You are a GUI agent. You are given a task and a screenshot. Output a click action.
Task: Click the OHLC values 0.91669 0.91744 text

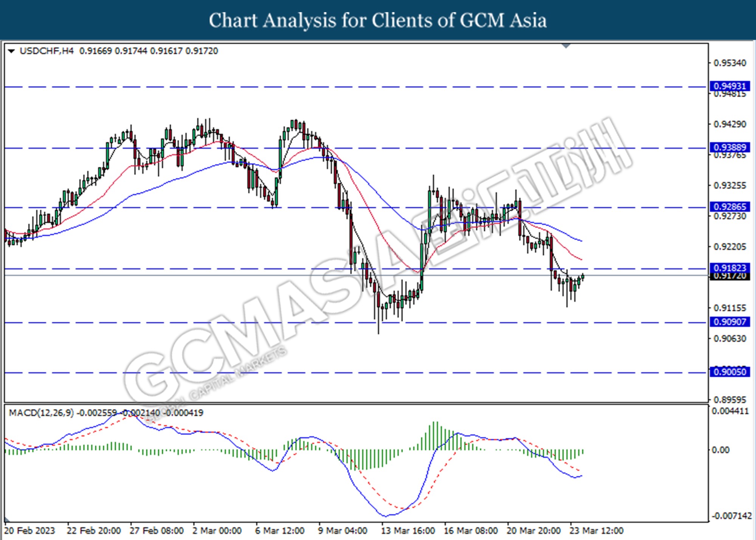[113, 51]
